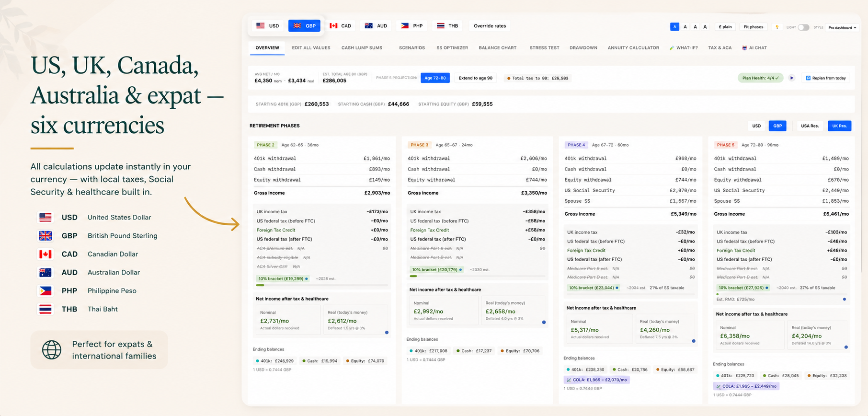Click the US flag in currency list

[x=46, y=218]
